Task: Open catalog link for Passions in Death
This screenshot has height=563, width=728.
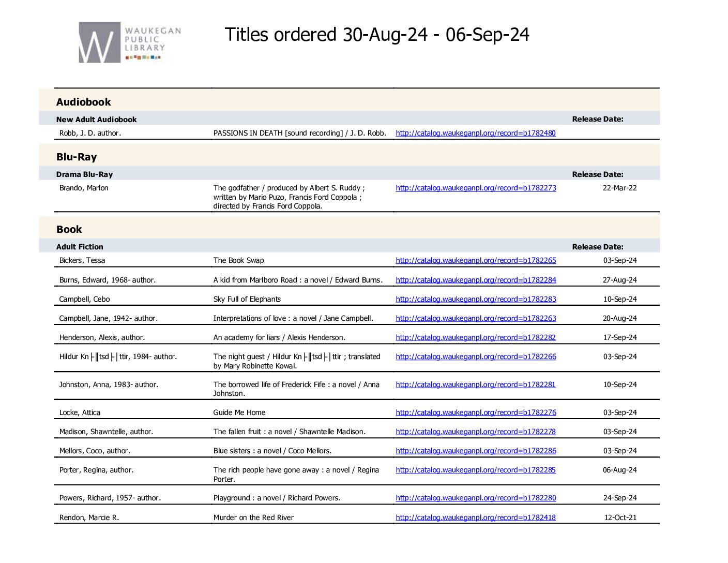Action: (476, 133)
